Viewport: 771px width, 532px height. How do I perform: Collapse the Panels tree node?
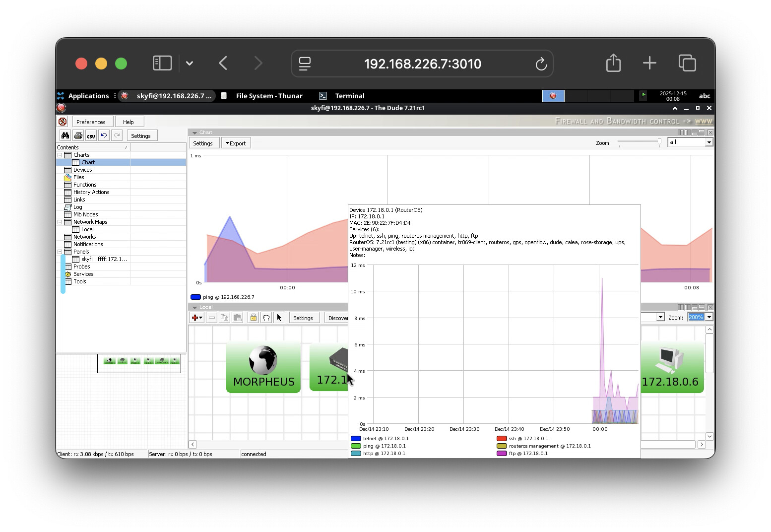(60, 252)
